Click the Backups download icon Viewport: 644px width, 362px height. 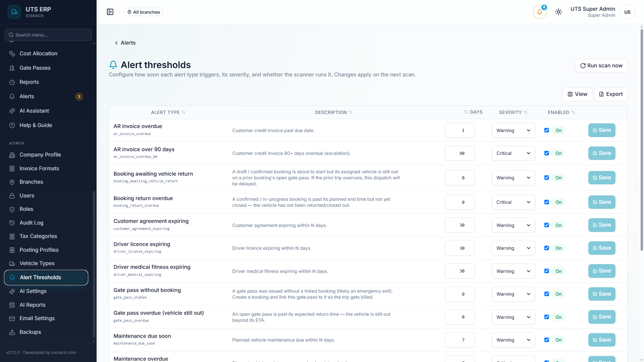click(12, 332)
